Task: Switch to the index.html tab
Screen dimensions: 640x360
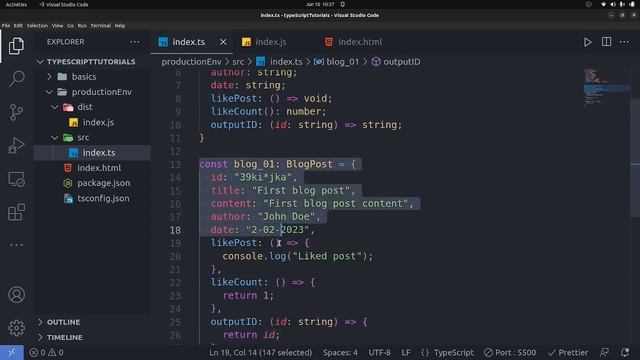Action: (x=360, y=42)
